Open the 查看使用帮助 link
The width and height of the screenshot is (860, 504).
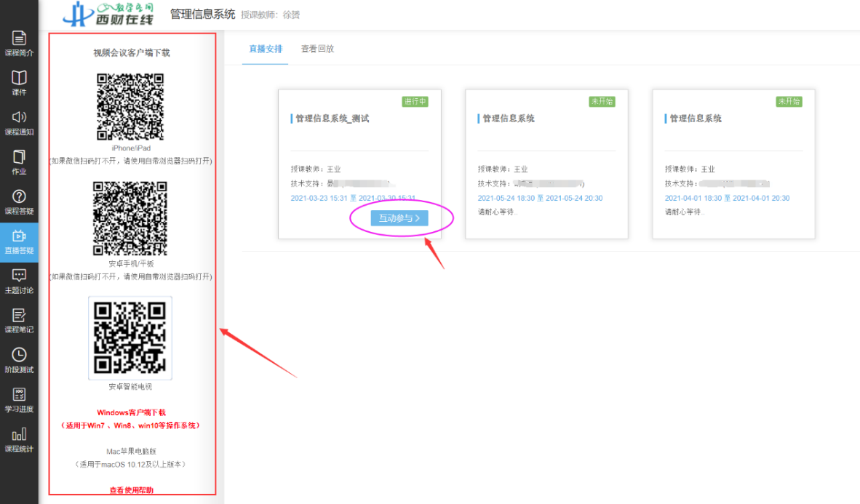(x=131, y=490)
